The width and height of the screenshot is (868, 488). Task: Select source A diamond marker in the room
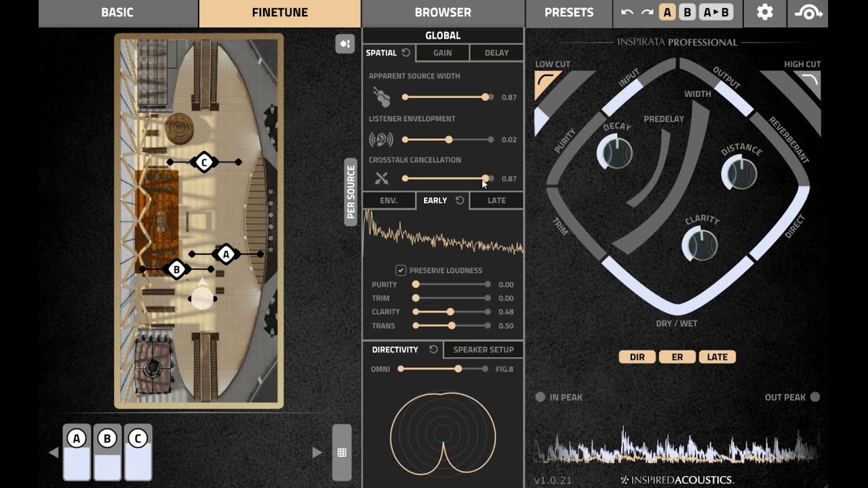(226, 254)
